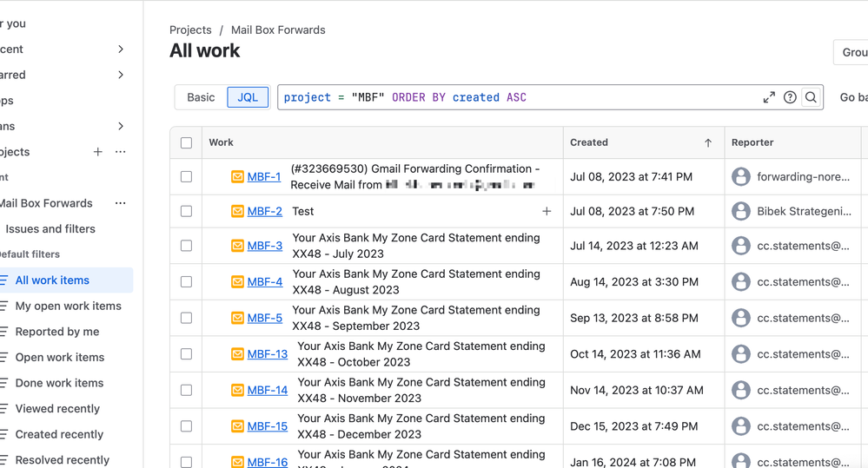Select the checkbox for MBF-3

click(187, 246)
